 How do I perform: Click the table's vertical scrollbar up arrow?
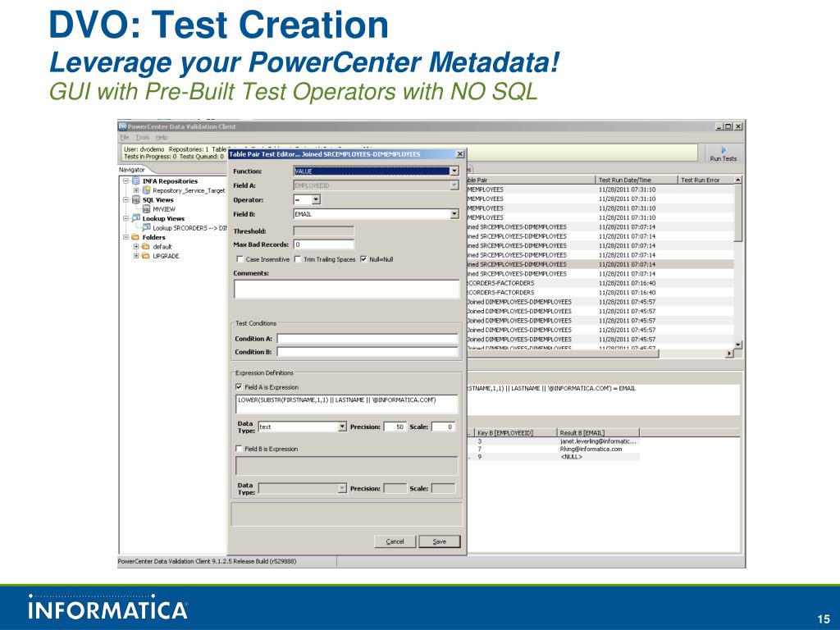coord(738,180)
